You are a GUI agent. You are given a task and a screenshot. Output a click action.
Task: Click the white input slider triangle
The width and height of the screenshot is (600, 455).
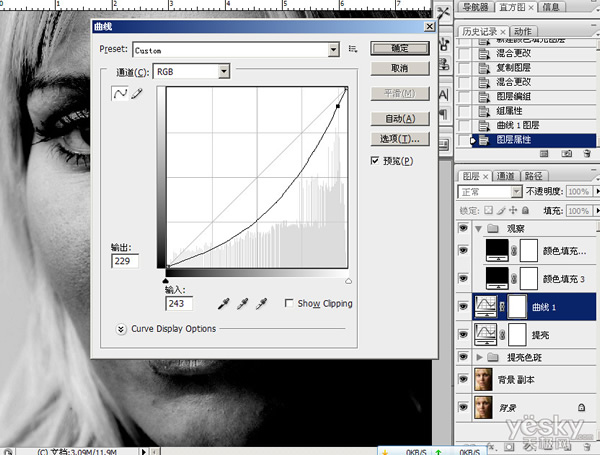click(348, 281)
